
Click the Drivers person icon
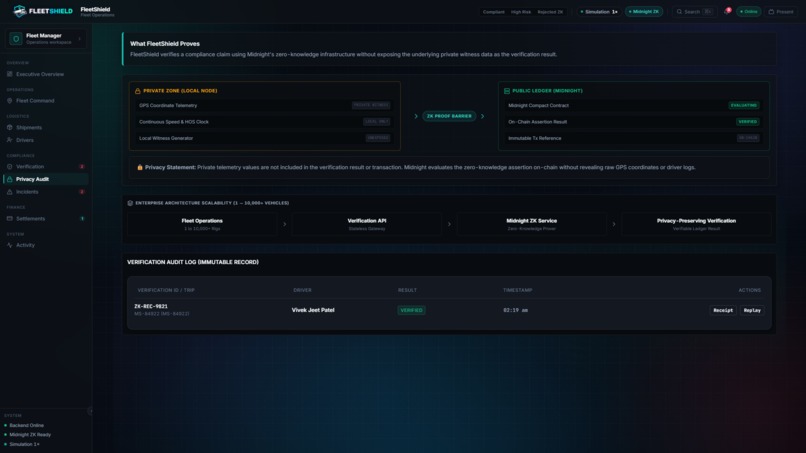point(10,140)
